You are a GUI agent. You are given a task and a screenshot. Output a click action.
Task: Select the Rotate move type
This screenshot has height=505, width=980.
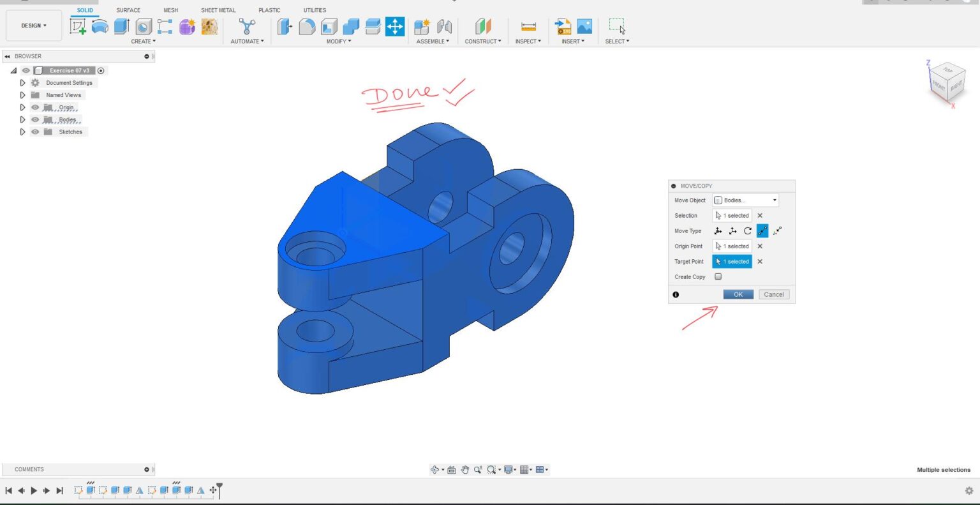pos(748,230)
